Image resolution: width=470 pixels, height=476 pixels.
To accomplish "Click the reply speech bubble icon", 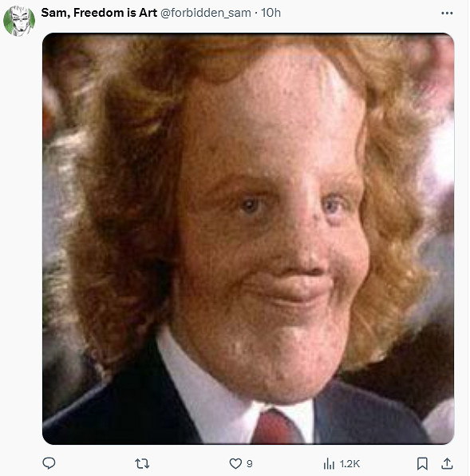I will 49,463.
